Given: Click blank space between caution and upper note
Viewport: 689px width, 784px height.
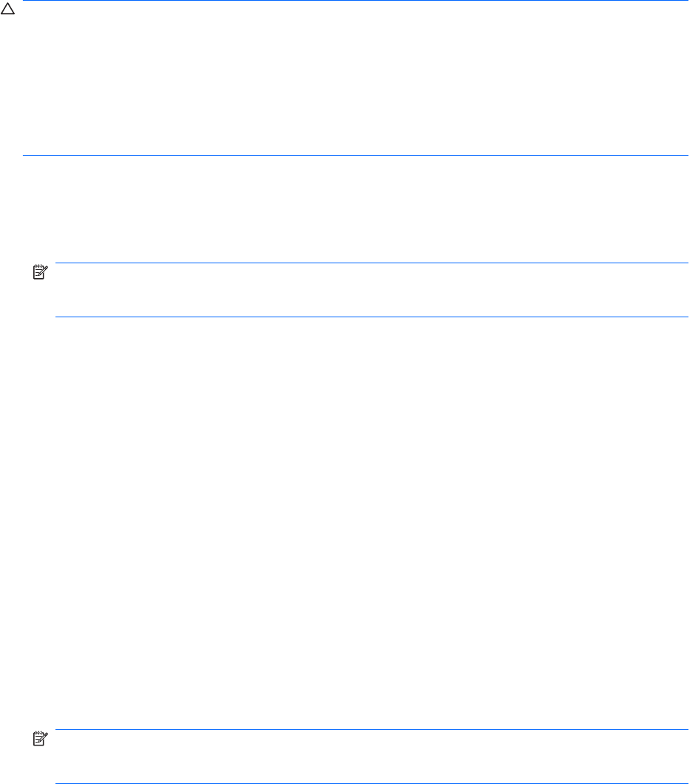Looking at the screenshot, I should [355, 209].
